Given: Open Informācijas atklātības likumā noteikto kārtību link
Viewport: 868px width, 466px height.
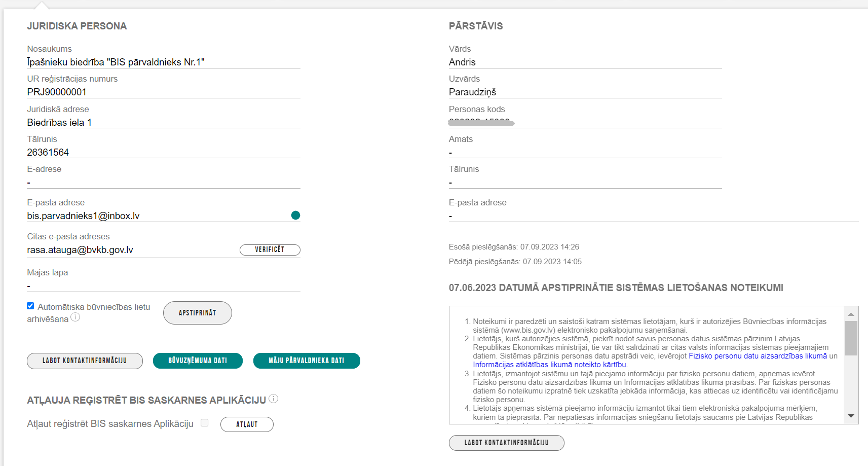Looking at the screenshot, I should tap(549, 365).
